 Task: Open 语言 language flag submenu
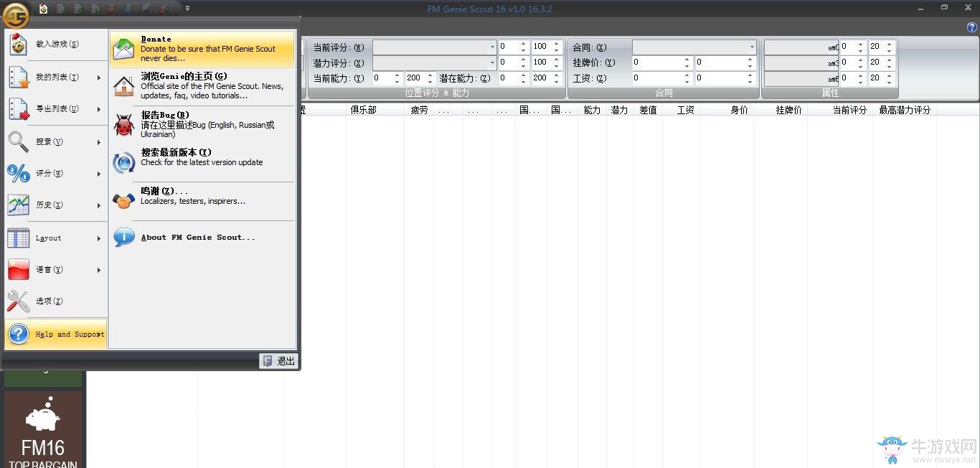click(56, 270)
